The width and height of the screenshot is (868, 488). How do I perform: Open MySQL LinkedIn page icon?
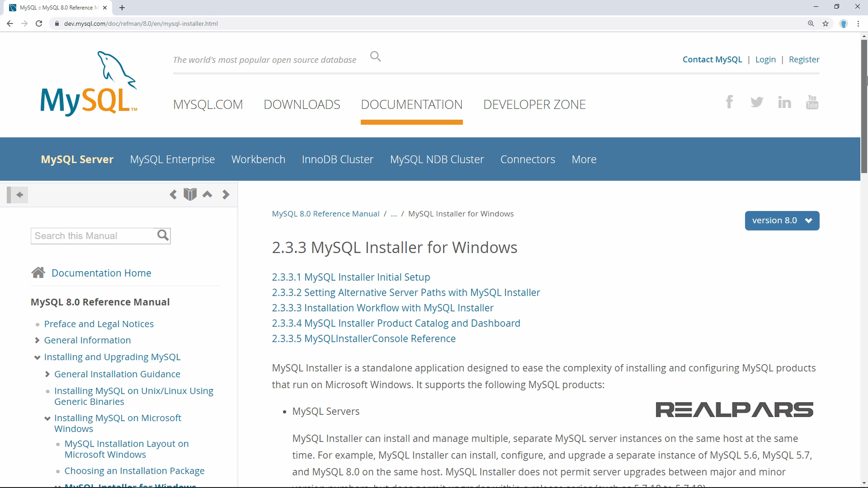(784, 103)
